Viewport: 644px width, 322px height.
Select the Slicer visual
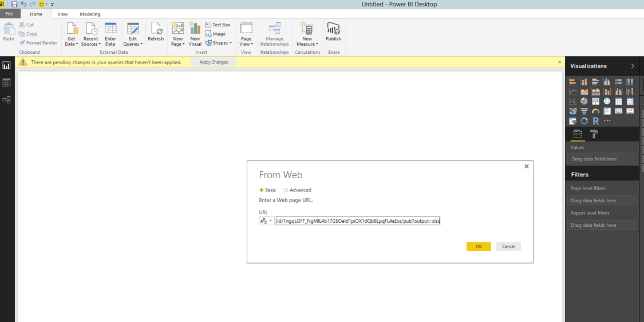coord(572,121)
